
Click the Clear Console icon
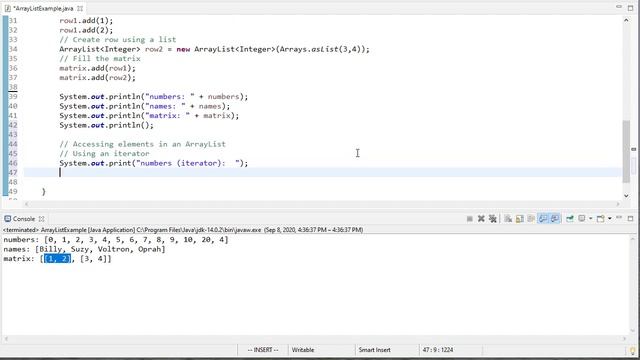pos(508,219)
